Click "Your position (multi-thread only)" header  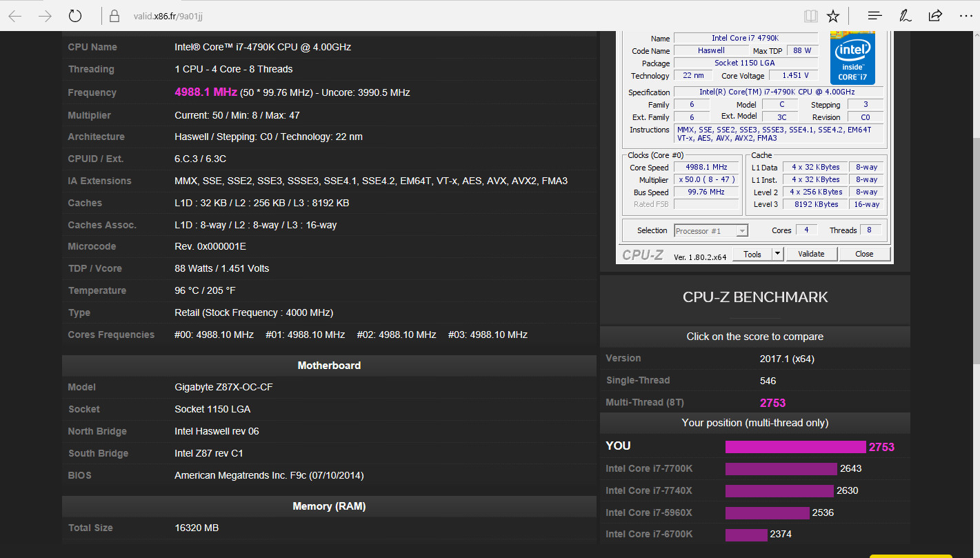pos(755,423)
